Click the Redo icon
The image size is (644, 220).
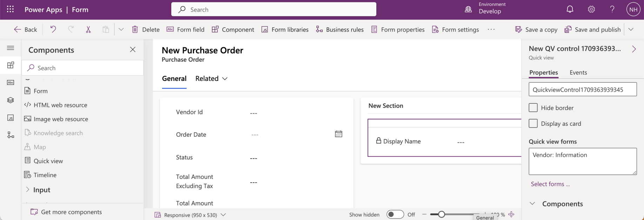coord(71,29)
